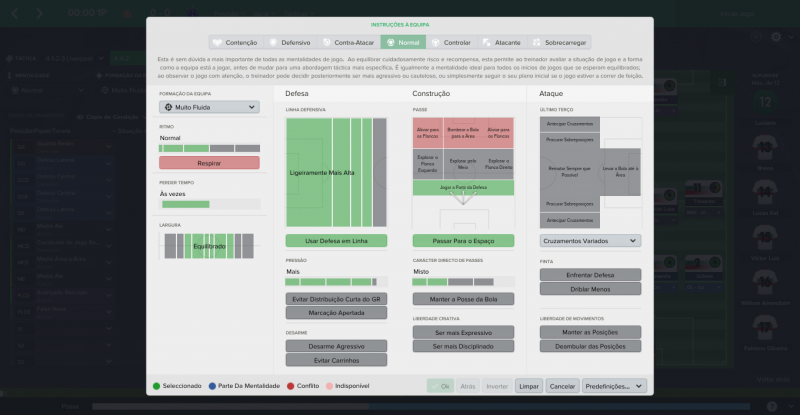
Task: Click the Cancelar button
Action: [x=562, y=386]
